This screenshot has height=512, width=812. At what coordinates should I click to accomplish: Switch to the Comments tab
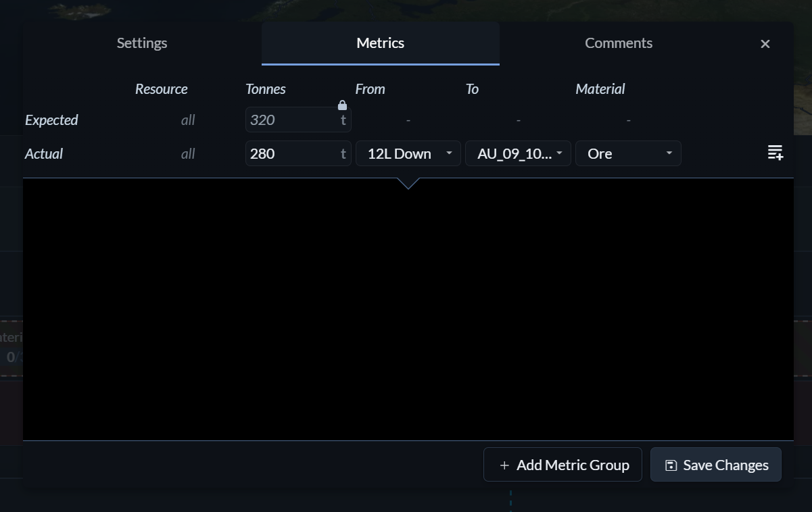tap(619, 43)
